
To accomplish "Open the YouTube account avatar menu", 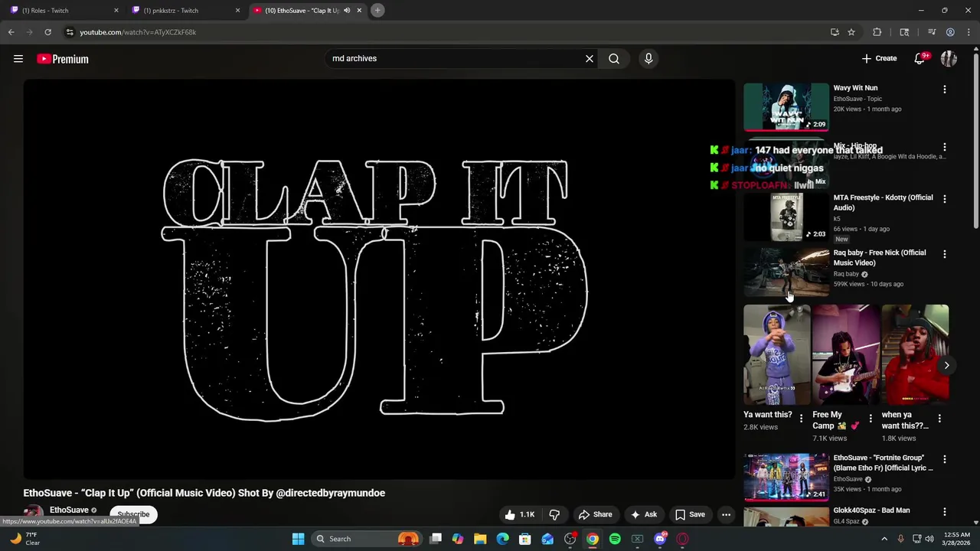I will [x=949, y=59].
